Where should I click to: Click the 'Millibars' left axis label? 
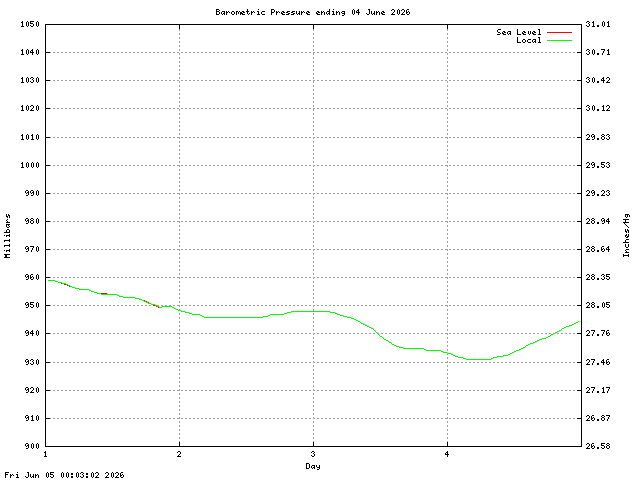[x=7, y=236]
